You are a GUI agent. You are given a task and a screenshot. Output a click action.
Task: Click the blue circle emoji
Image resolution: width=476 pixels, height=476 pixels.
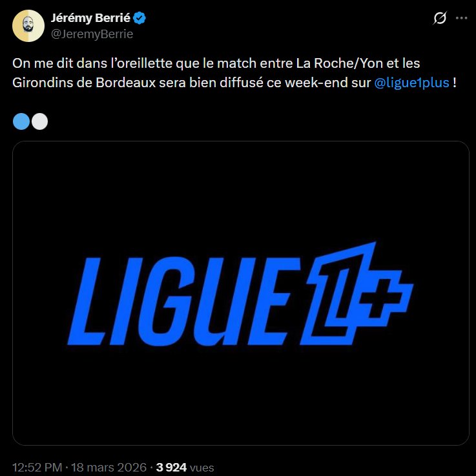[x=21, y=121]
